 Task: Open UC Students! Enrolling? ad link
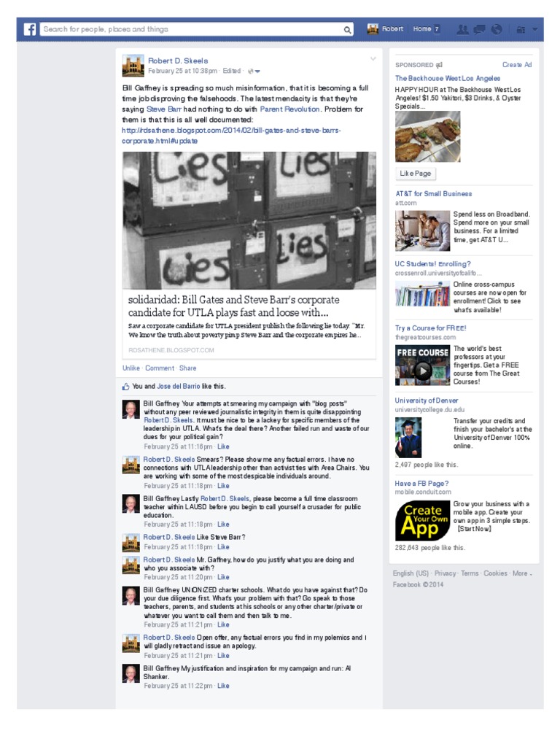click(433, 264)
